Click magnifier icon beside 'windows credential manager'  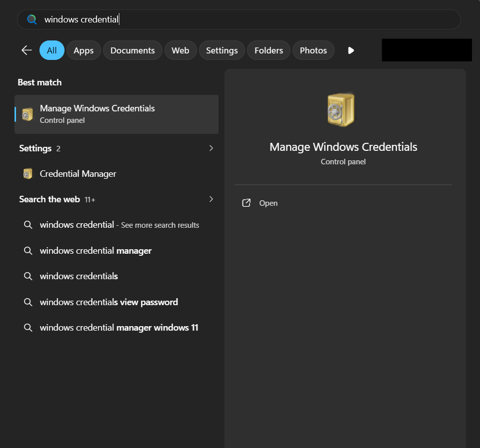tap(28, 251)
